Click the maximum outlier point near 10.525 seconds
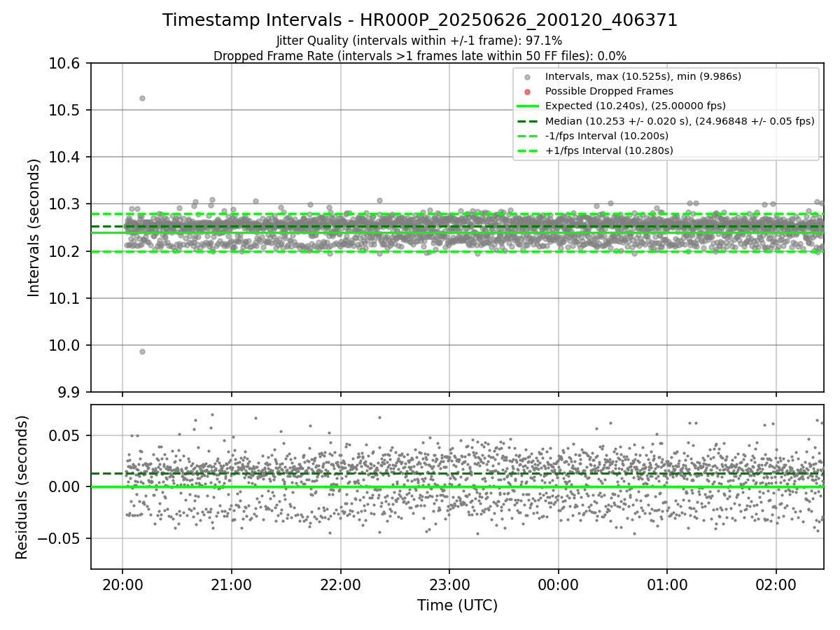The height and width of the screenshot is (630, 840). tap(142, 98)
